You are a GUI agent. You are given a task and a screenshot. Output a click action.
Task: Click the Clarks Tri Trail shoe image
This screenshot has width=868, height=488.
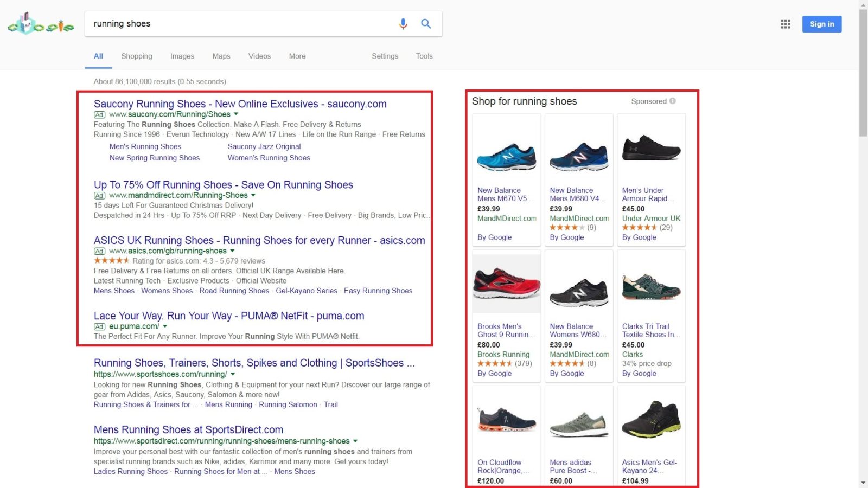(x=651, y=287)
